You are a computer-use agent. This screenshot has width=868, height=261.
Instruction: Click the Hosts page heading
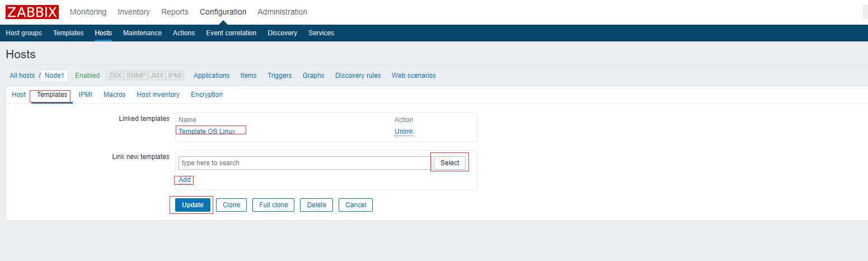click(21, 54)
